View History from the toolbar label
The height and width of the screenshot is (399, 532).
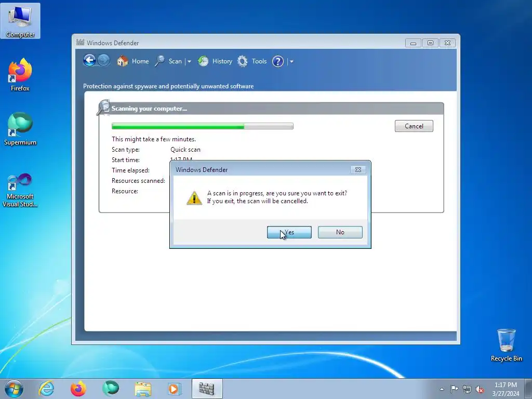click(x=222, y=61)
